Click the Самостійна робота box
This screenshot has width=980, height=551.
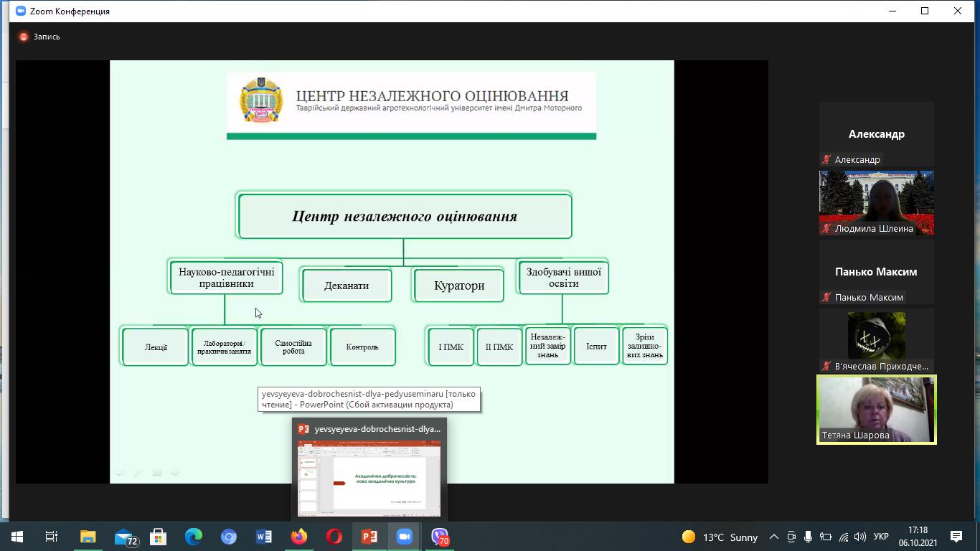tap(293, 347)
